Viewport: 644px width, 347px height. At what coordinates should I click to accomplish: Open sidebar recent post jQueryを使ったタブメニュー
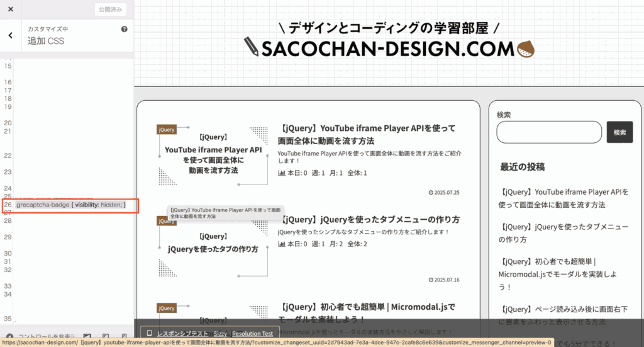pyautogui.click(x=563, y=233)
